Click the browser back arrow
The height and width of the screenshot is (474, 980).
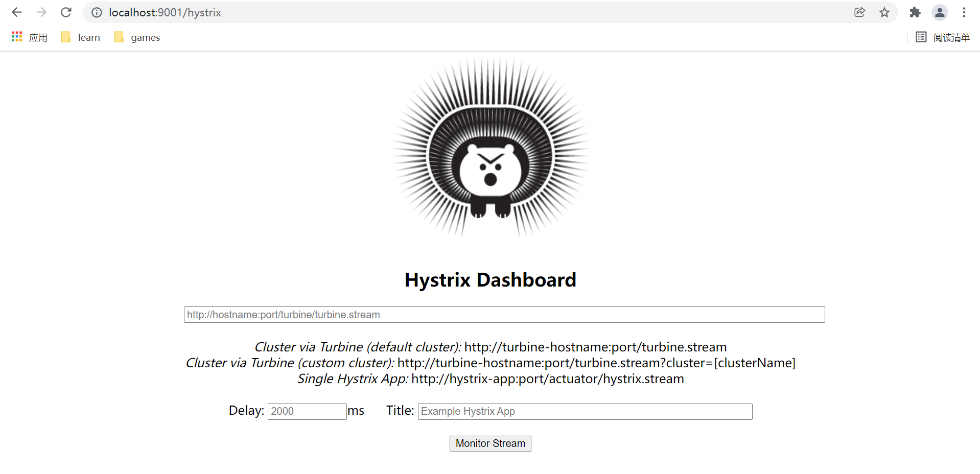click(17, 12)
